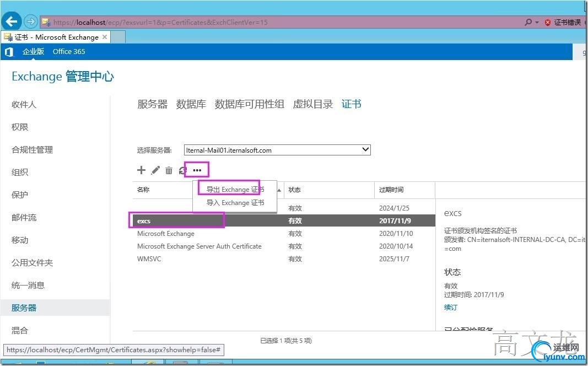This screenshot has height=366, width=588.
Task: Click the refresh icon in the toolbar
Action: coord(182,171)
